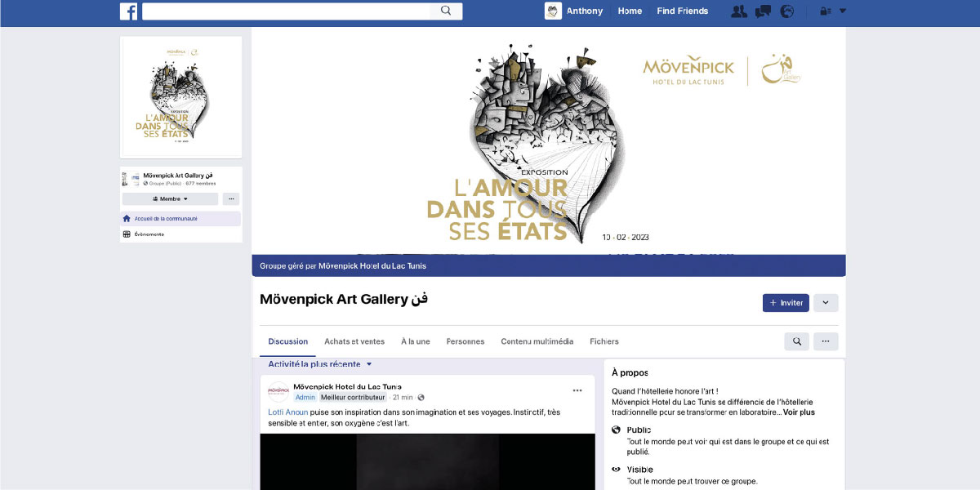Expand the arrow dropdown beside Inviter
Screen dimensions: 980x490
point(826,303)
